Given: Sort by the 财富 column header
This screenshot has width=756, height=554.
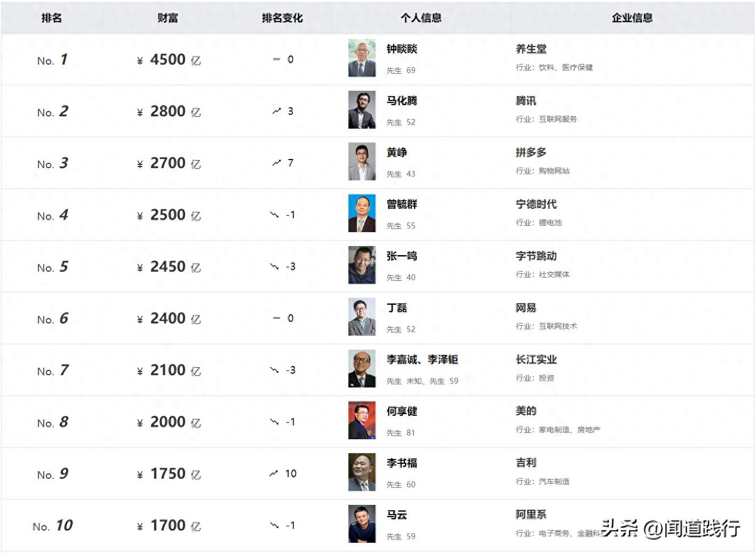Looking at the screenshot, I should [x=168, y=18].
